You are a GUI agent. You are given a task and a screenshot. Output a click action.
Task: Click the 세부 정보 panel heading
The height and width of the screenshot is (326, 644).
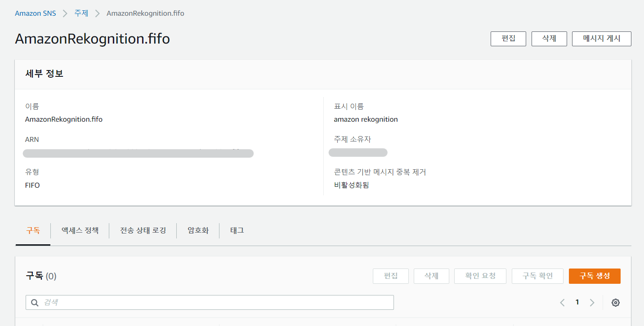click(x=45, y=74)
